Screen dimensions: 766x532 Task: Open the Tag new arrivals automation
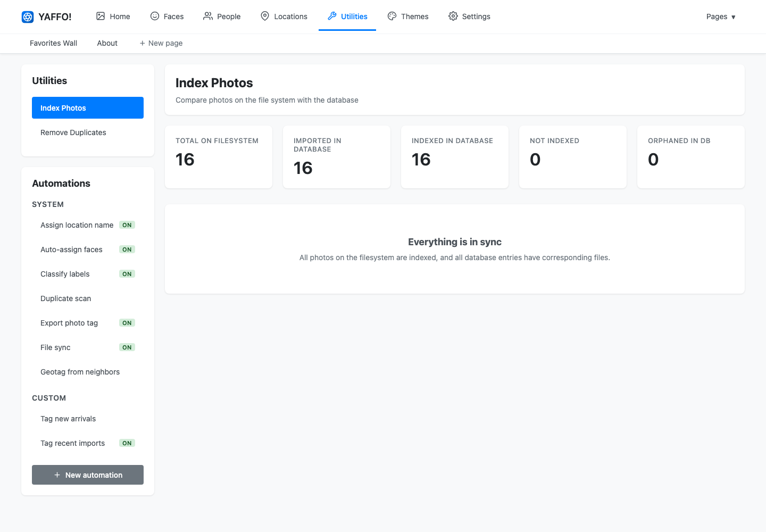click(x=88, y=419)
